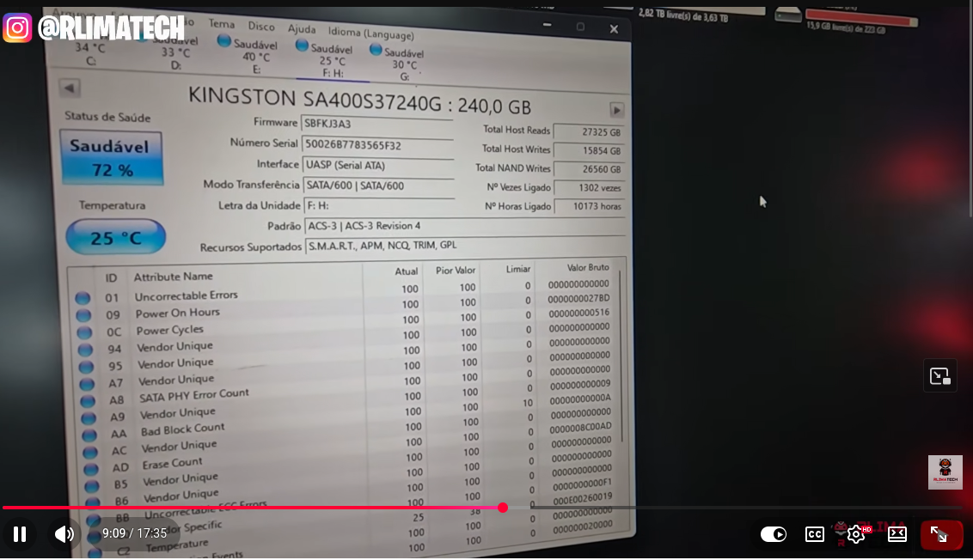The image size is (973, 560).
Task: Click status icon of AD Erase Count
Action: pyautogui.click(x=91, y=470)
